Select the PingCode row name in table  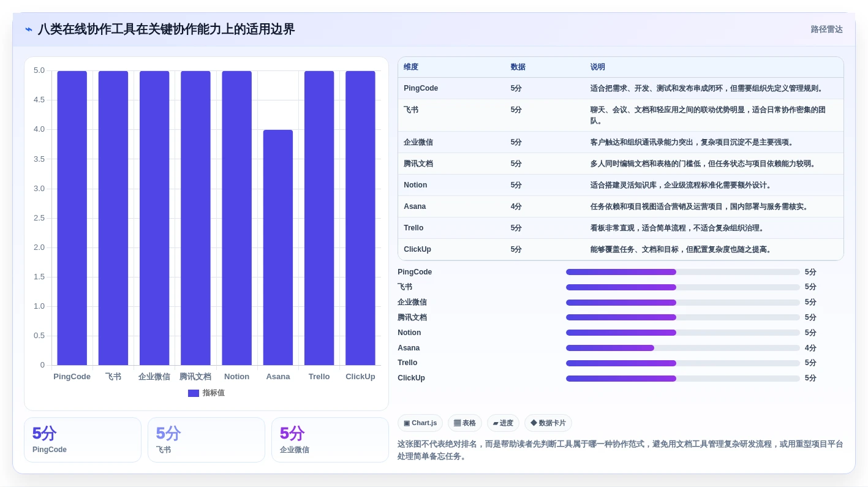coord(421,88)
